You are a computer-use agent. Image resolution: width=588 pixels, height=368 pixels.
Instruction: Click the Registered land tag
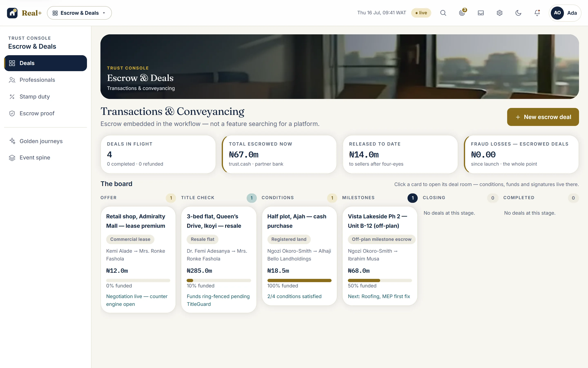point(289,239)
